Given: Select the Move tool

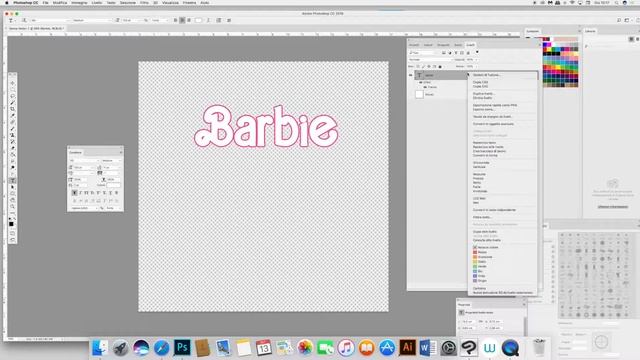Looking at the screenshot, I should click(x=13, y=83).
